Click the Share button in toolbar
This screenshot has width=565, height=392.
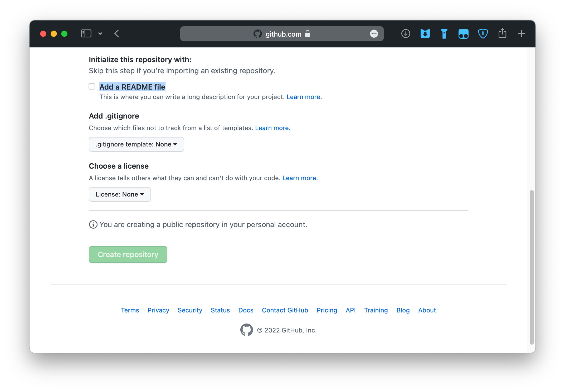(502, 33)
